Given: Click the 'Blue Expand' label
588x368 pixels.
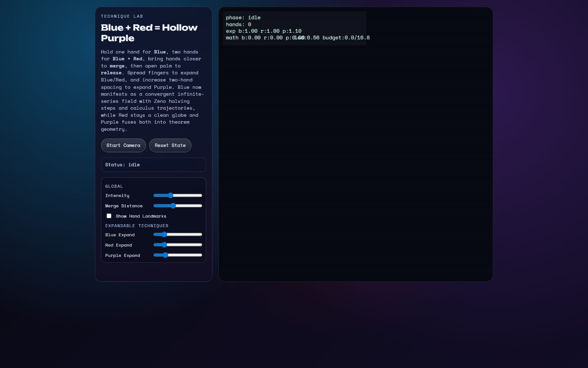Looking at the screenshot, I should [120, 235].
